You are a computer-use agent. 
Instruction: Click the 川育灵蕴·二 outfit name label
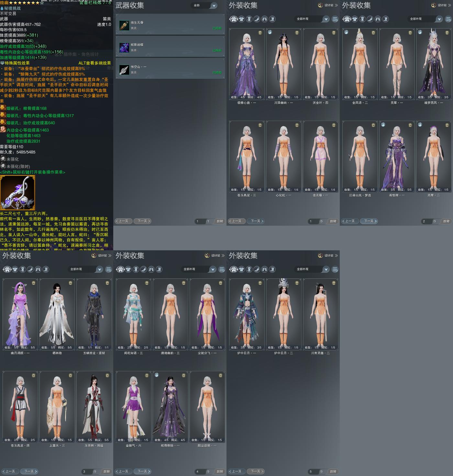320,353
